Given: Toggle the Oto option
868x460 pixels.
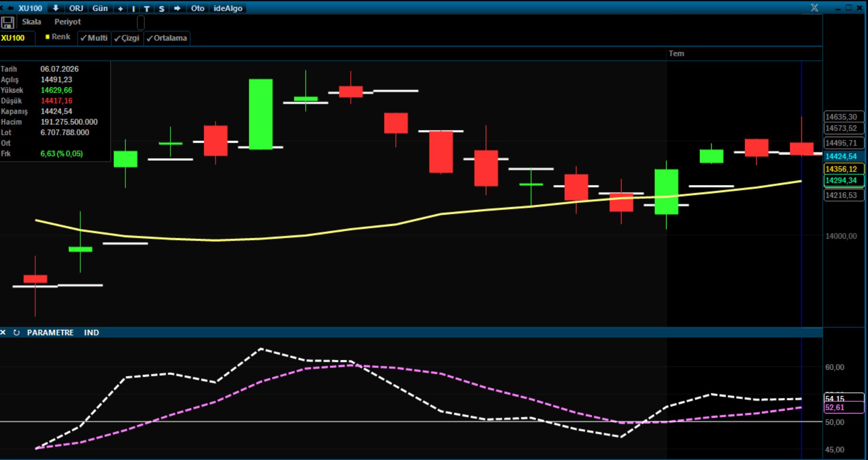Looking at the screenshot, I should pos(198,8).
